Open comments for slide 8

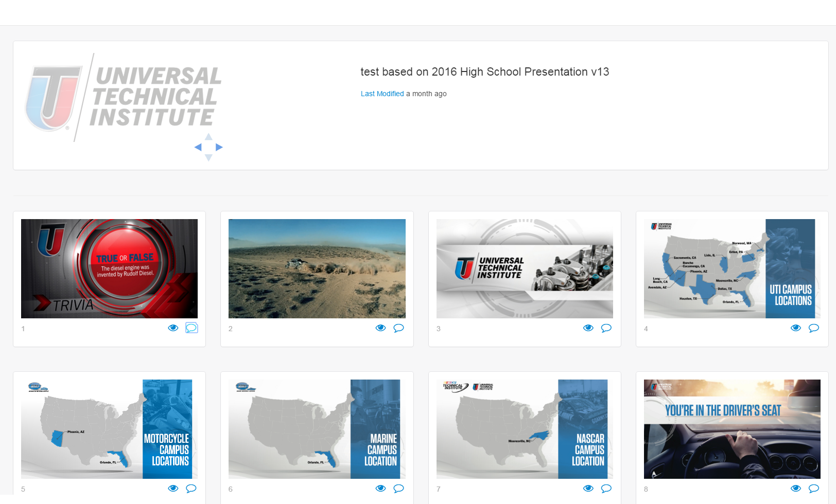point(814,489)
